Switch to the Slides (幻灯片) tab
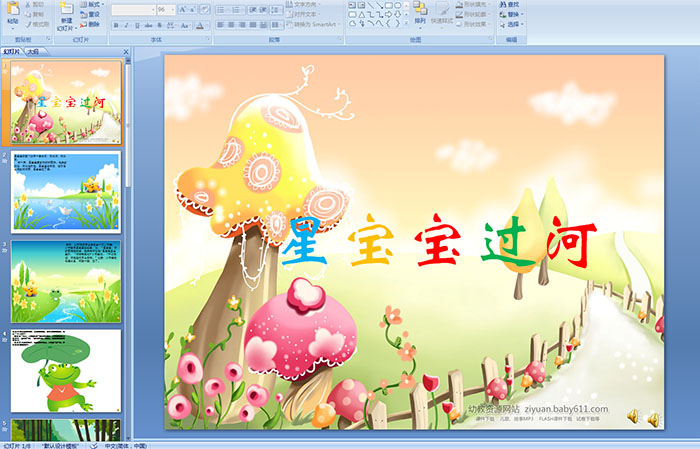Screen dimensions: 700x449 [x=12, y=50]
